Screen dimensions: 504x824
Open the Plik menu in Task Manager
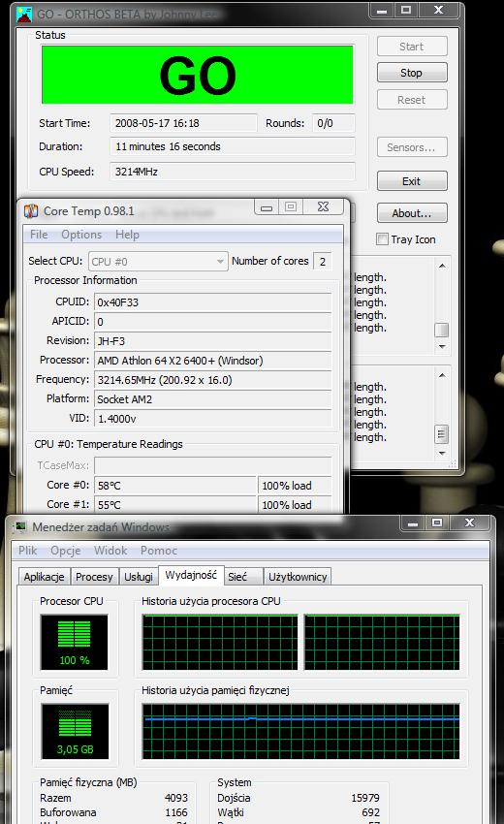27,551
